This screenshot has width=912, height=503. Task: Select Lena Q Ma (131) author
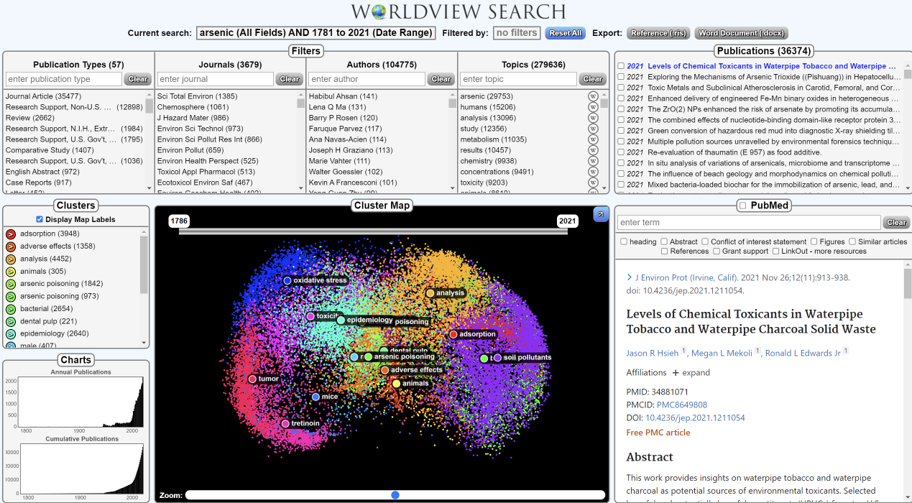coord(337,108)
